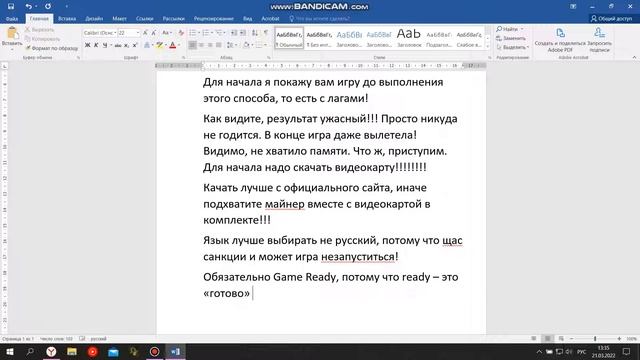Sort paragraphs using the A-Z sort icon
The image size is (640, 360).
pyautogui.click(x=255, y=33)
